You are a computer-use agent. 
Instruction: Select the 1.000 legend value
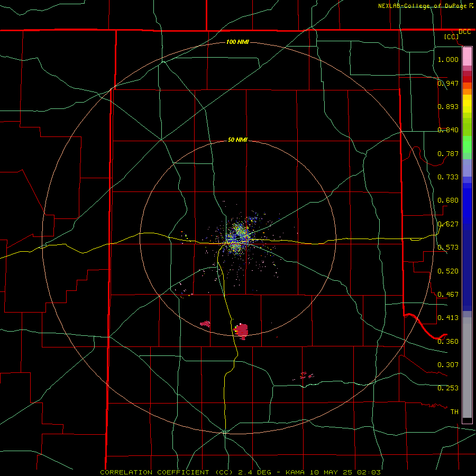pyautogui.click(x=448, y=59)
